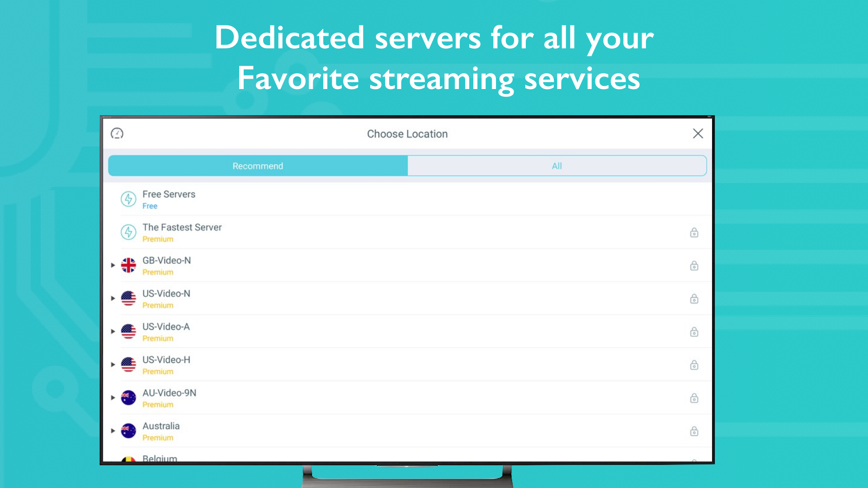Viewport: 868px width, 488px height.
Task: Expand the US-Video-N server group
Action: coord(113,298)
